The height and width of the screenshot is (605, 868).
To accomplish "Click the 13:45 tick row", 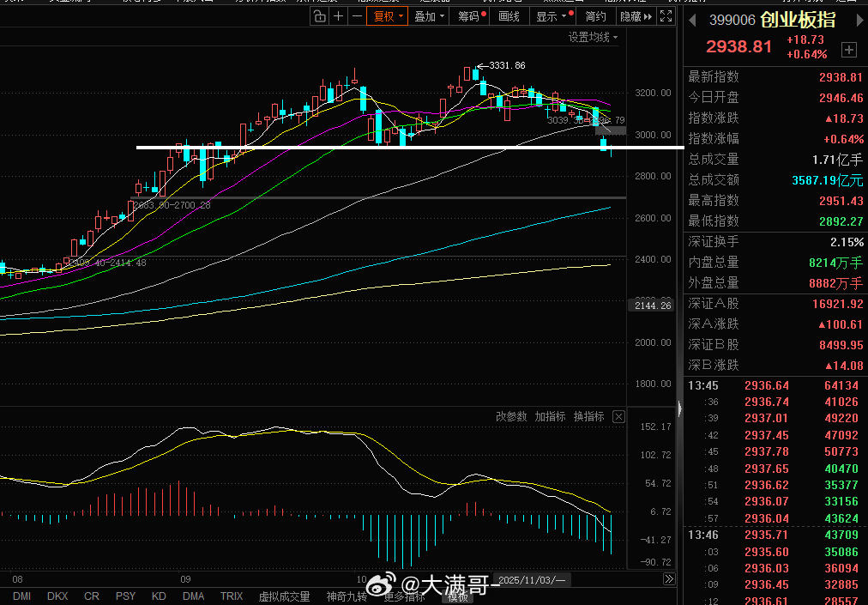I will pos(775,385).
